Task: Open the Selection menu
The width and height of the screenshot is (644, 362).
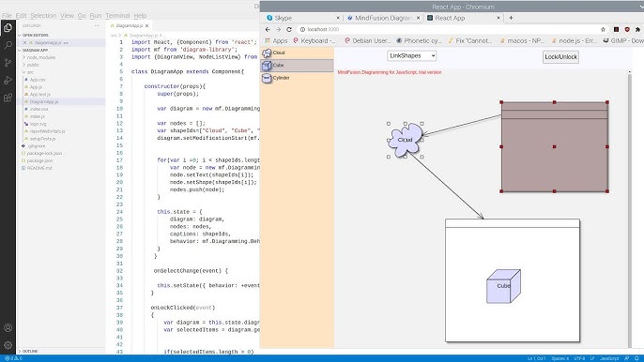Action: pyautogui.click(x=43, y=16)
